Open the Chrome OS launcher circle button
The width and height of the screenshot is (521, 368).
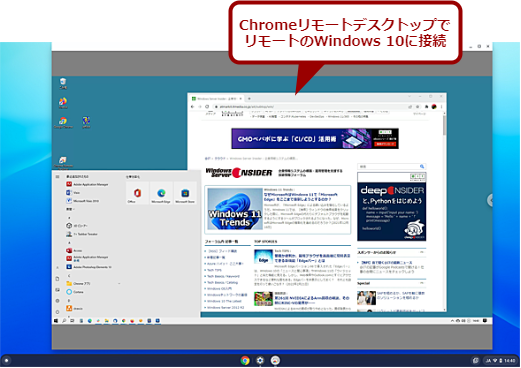pos(6,360)
